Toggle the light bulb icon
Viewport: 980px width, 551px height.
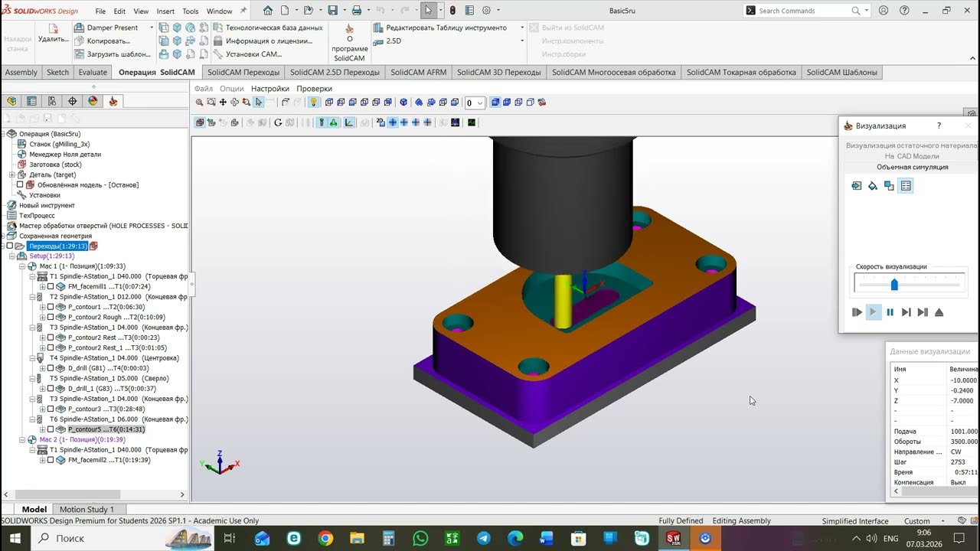pyautogui.click(x=313, y=103)
